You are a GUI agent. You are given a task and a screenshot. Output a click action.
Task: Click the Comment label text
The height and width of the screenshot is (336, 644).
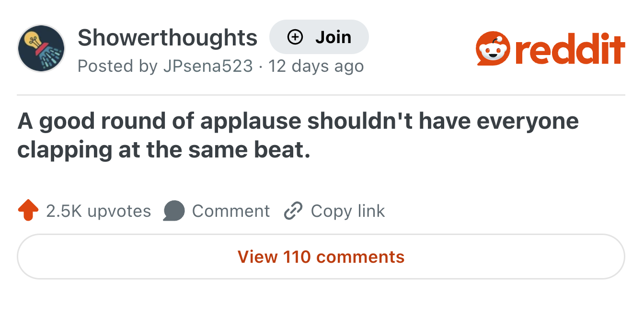[231, 211]
